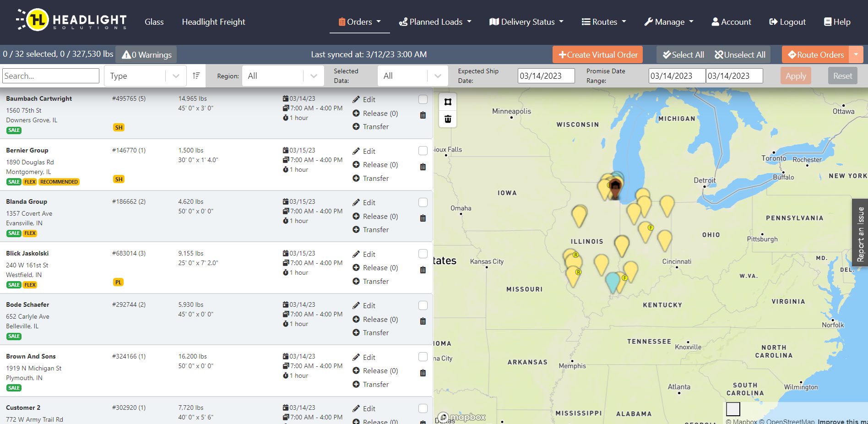Screen dimensions: 868x424
Task: Click the Reset filter button
Action: pos(843,76)
